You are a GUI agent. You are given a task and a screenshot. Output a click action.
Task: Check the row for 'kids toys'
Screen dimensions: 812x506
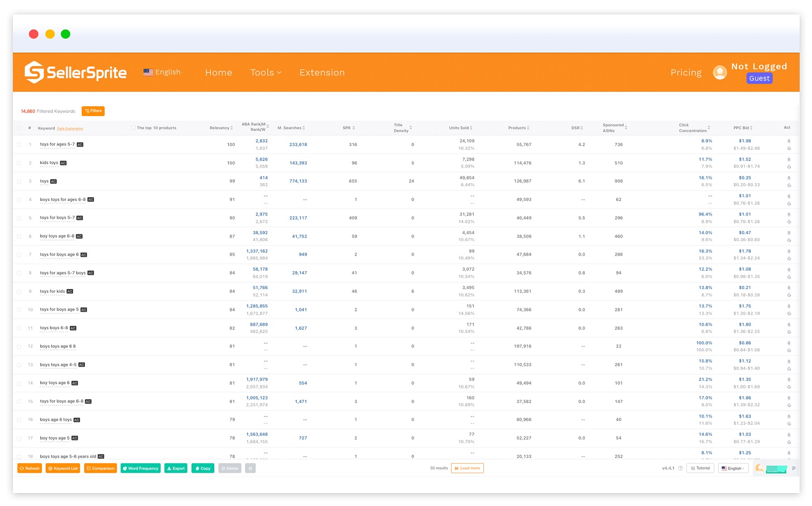point(19,163)
